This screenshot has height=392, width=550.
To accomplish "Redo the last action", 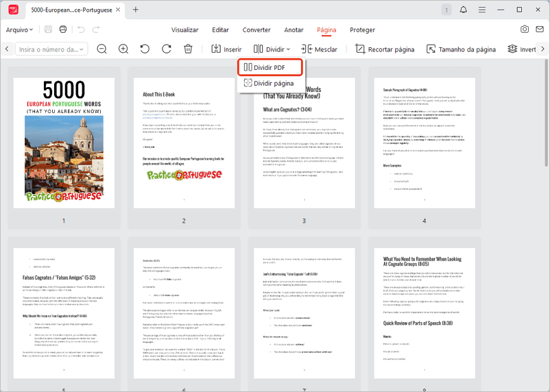I will pyautogui.click(x=96, y=29).
